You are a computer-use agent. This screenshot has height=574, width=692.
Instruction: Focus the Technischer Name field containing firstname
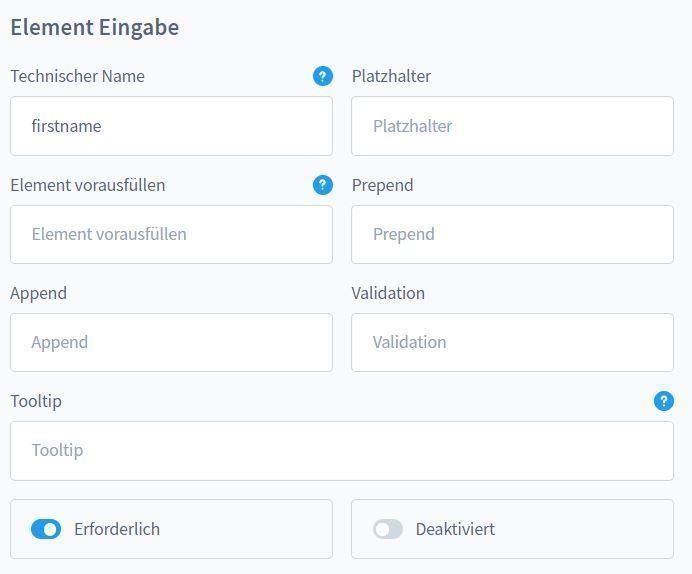pos(171,126)
